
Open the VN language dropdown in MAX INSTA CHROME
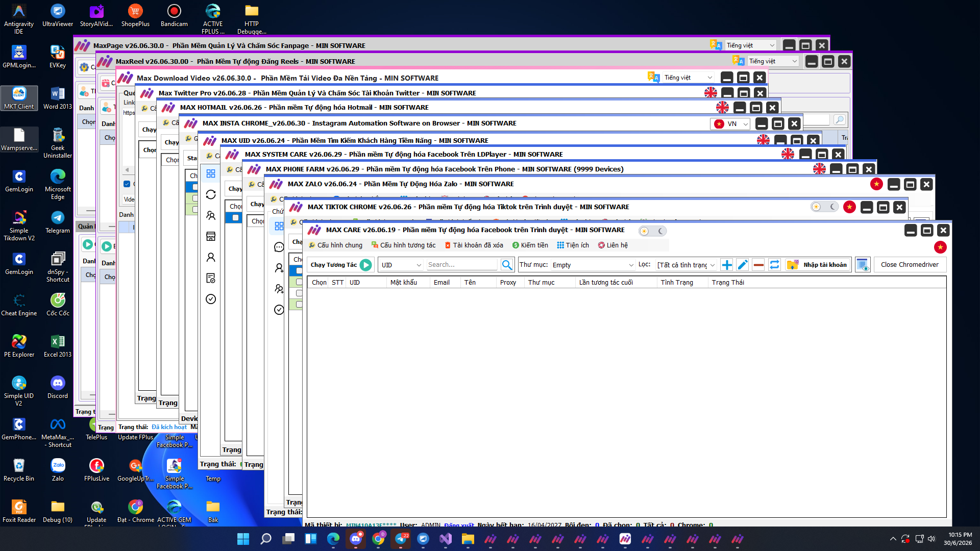pos(730,124)
